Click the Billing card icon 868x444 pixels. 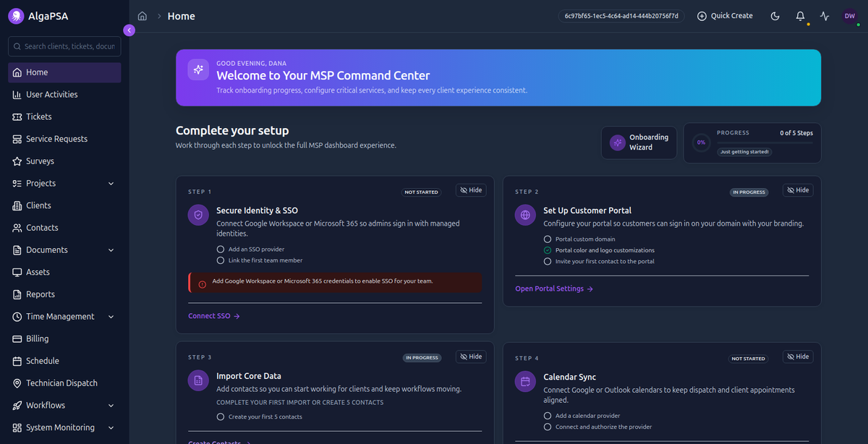[x=17, y=339]
